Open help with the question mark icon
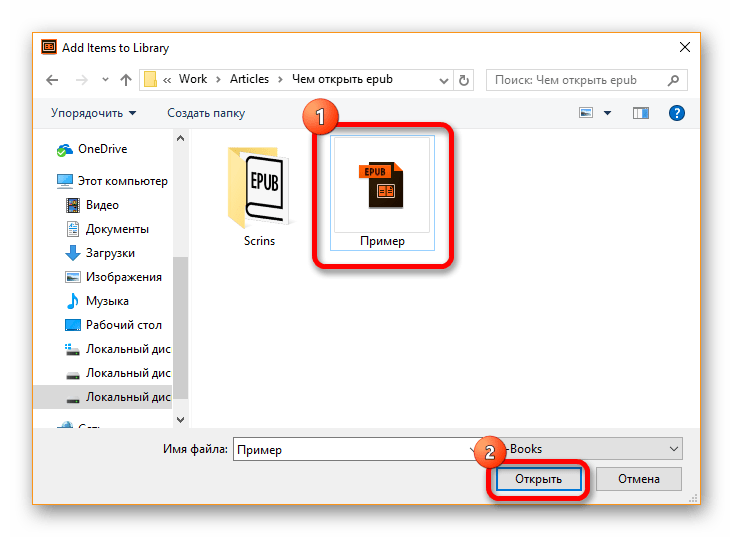 676,113
